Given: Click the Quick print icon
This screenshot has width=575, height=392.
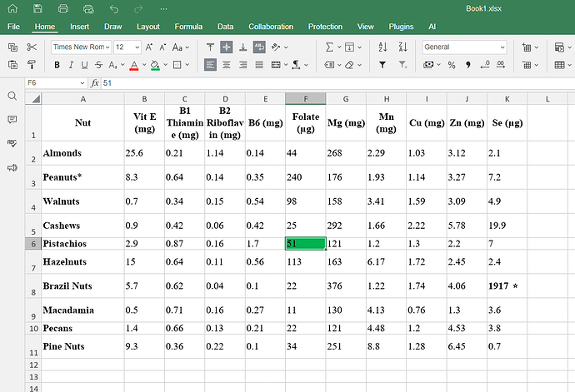Looking at the screenshot, I should pyautogui.click(x=88, y=9).
